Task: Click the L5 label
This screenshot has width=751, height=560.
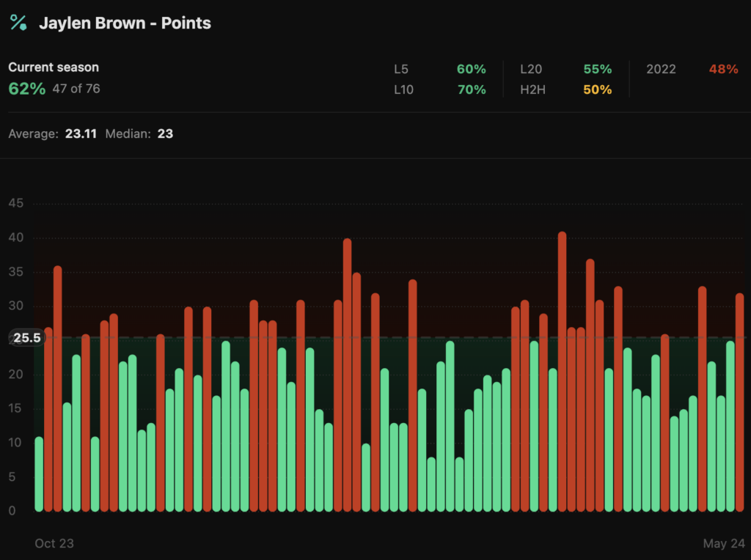Action: [x=401, y=70]
